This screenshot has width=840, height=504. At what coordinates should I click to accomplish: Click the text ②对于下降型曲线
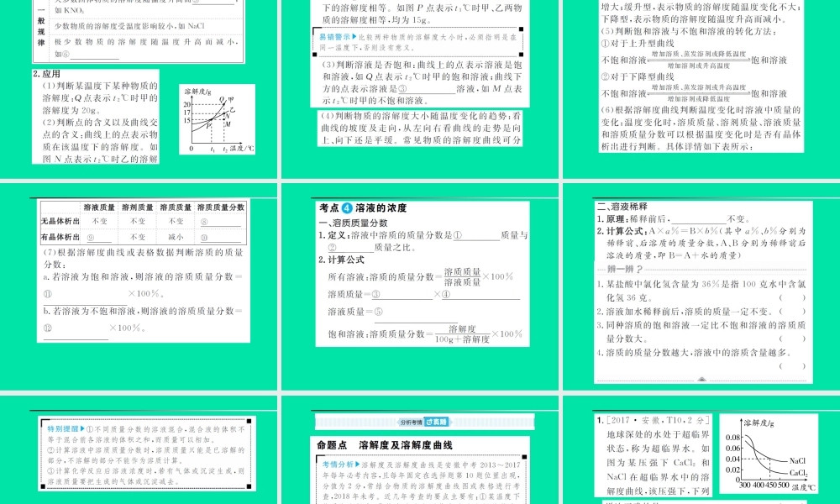pos(638,76)
